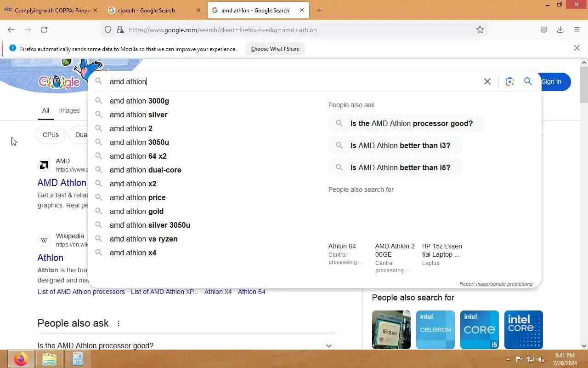Close the 'amd athlon' tab
The width and height of the screenshot is (588, 368).
[x=302, y=10]
